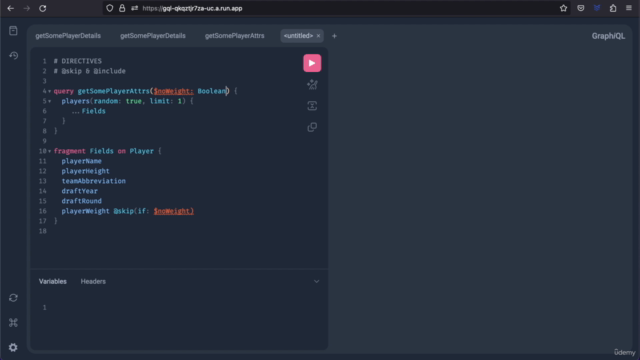Fold the players block at line 5
This screenshot has height=360, width=640.
point(50,101)
